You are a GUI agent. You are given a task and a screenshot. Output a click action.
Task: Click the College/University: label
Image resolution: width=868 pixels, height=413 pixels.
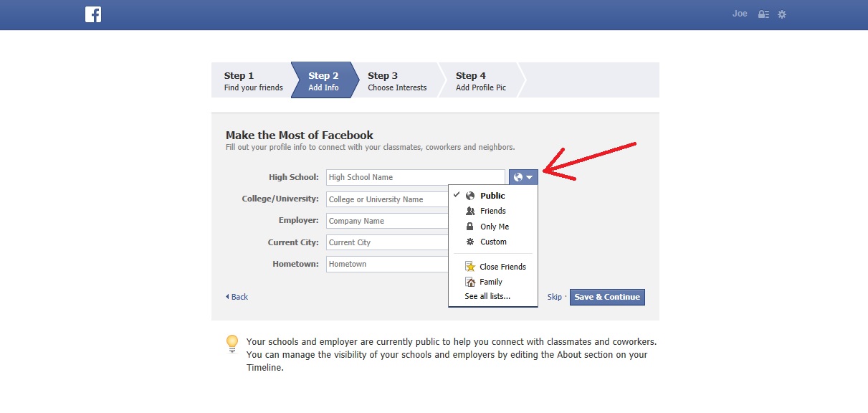click(x=280, y=199)
